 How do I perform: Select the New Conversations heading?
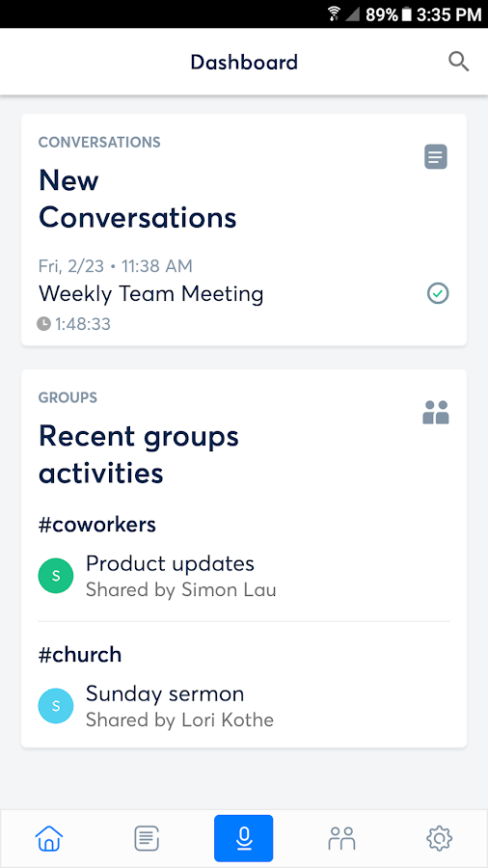tap(137, 199)
